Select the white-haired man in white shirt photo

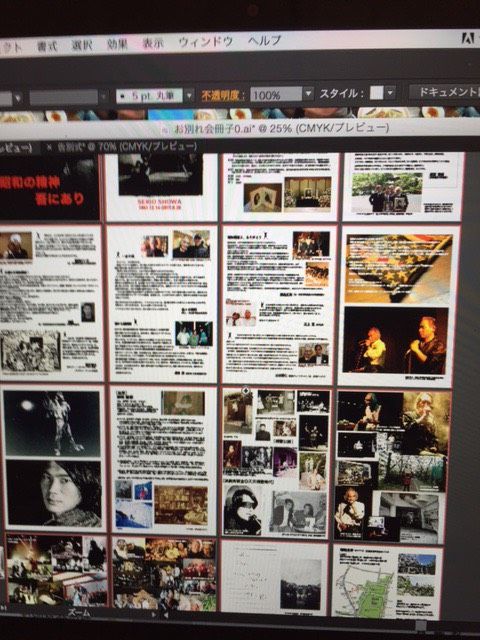pos(349,512)
